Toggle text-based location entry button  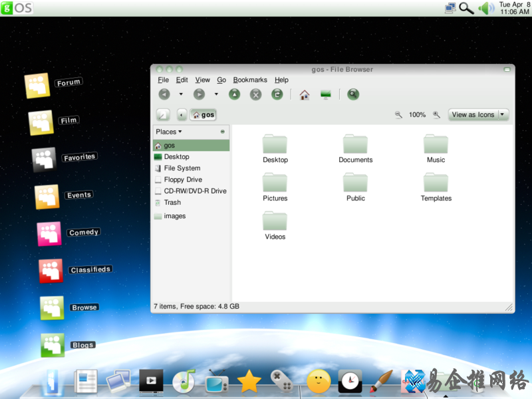point(163,114)
